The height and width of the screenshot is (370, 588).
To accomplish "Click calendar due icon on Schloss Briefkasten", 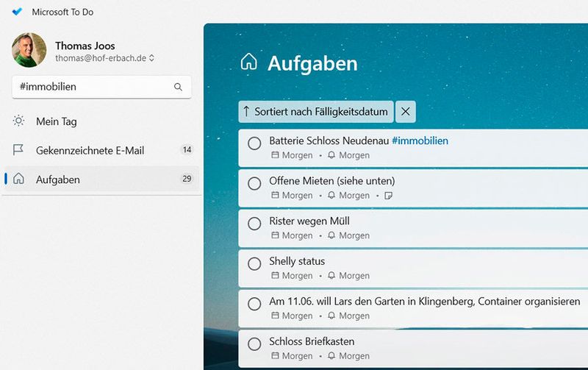I will pyautogui.click(x=275, y=356).
